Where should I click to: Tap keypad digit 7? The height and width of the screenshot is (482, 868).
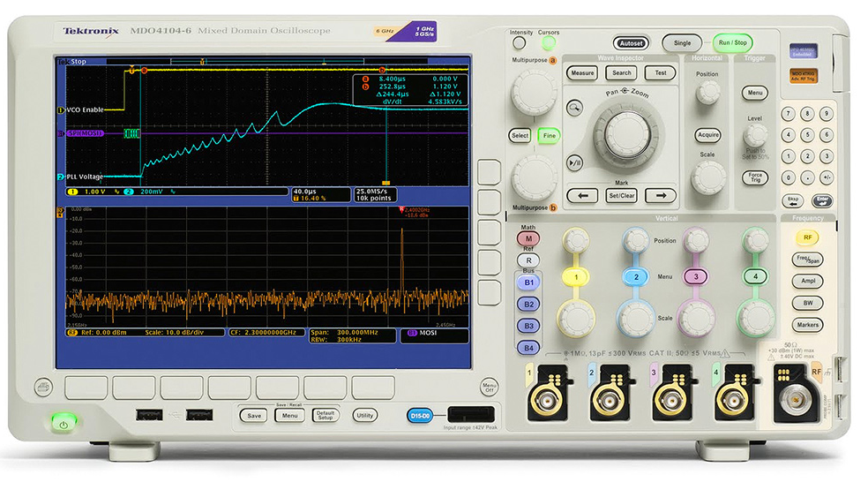click(789, 114)
